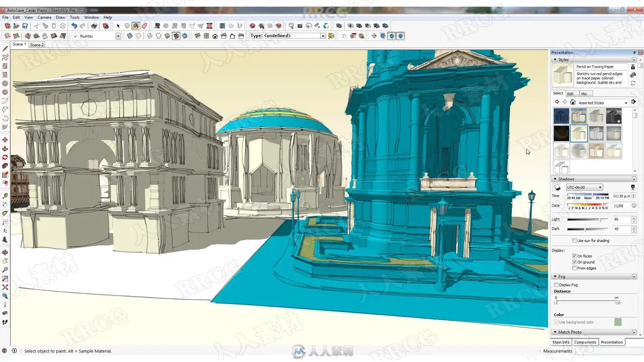Open the date picker dropdown beside 11/08
This screenshot has width=644, height=362.
[634, 205]
